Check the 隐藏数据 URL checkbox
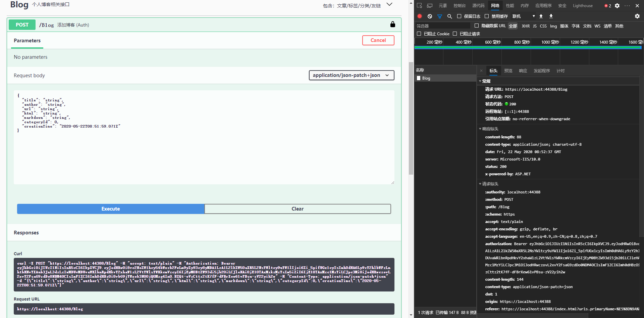The image size is (644, 318). [477, 26]
